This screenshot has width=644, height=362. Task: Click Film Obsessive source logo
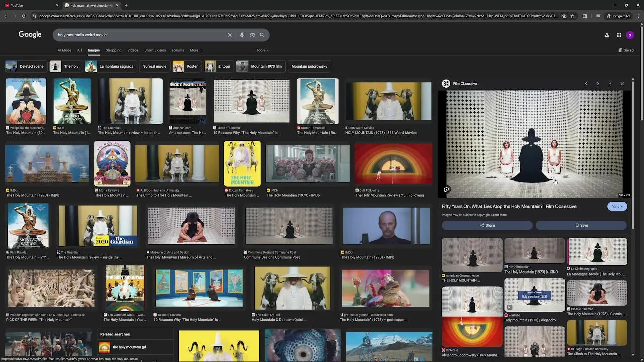(446, 84)
